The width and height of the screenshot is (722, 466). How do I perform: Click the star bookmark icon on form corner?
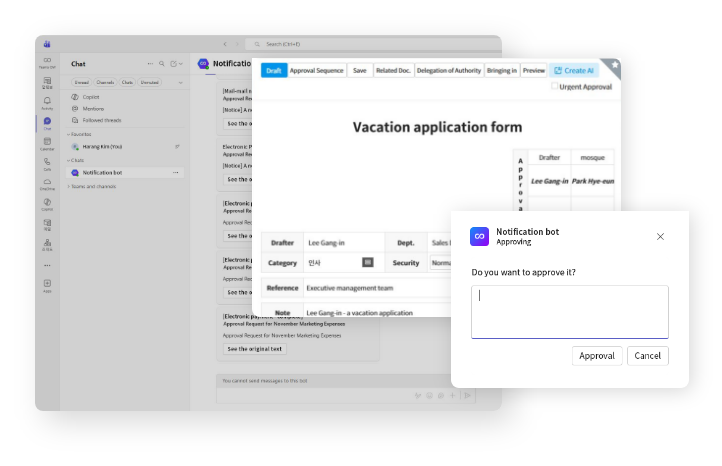615,65
